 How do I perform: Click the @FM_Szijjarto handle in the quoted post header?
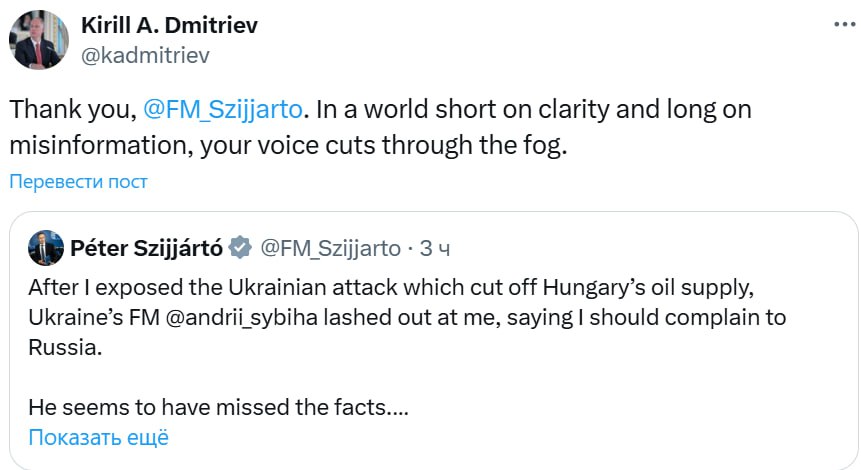click(330, 247)
